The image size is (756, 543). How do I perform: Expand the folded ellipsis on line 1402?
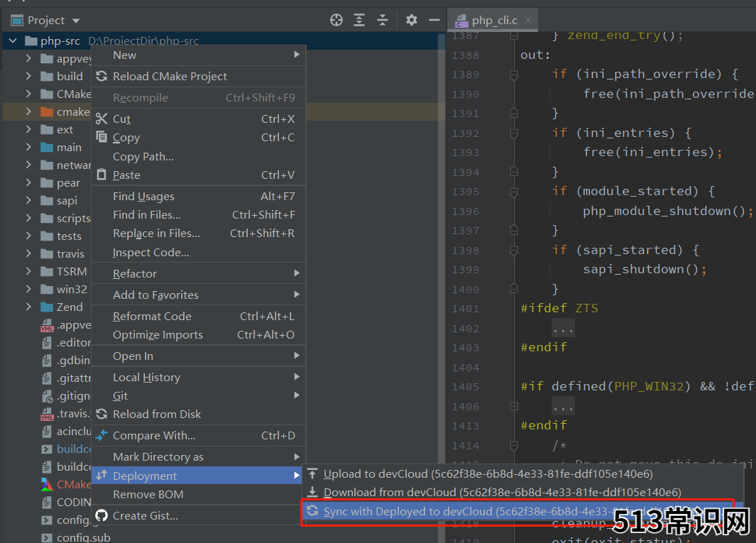point(563,329)
